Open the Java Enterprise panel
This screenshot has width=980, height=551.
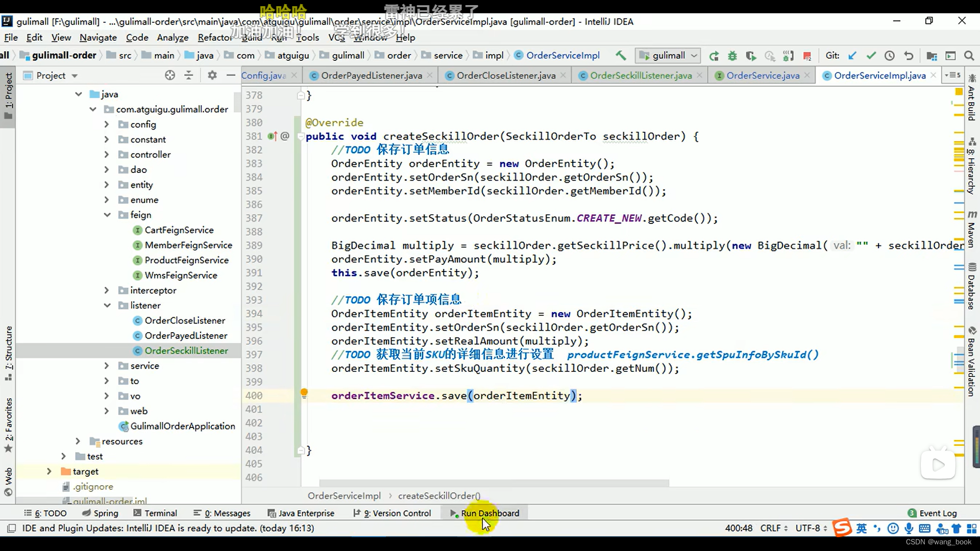[x=306, y=513]
